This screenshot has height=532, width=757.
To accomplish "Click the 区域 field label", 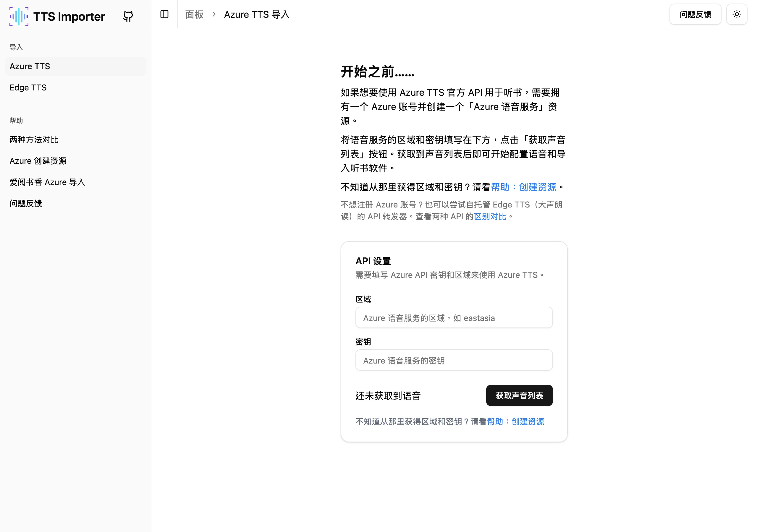I will (x=363, y=299).
